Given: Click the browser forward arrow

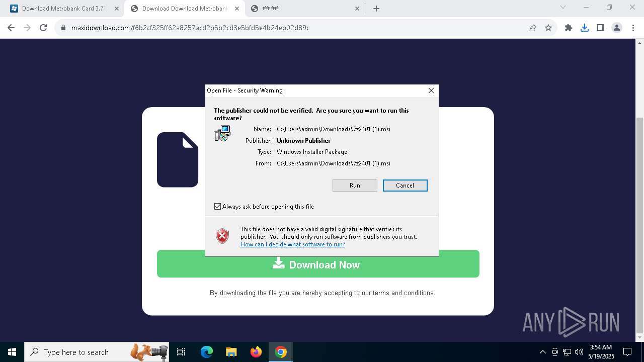Looking at the screenshot, I should (x=27, y=28).
